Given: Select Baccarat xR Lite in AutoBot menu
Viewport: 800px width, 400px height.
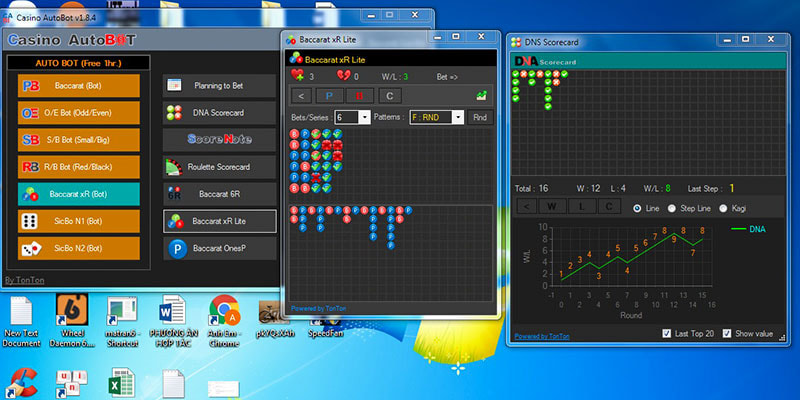Looking at the screenshot, I should (219, 221).
